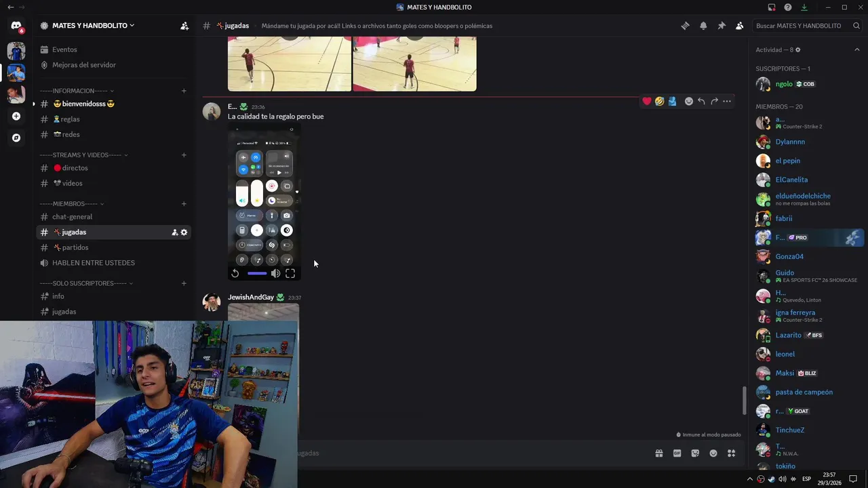Collapse INFORMACION category
This screenshot has width=868, height=488.
(77, 91)
